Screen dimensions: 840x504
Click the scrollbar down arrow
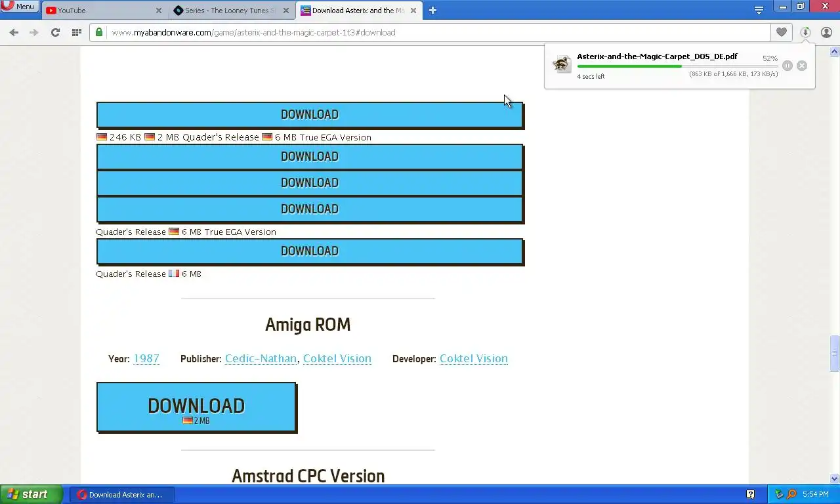[835, 478]
